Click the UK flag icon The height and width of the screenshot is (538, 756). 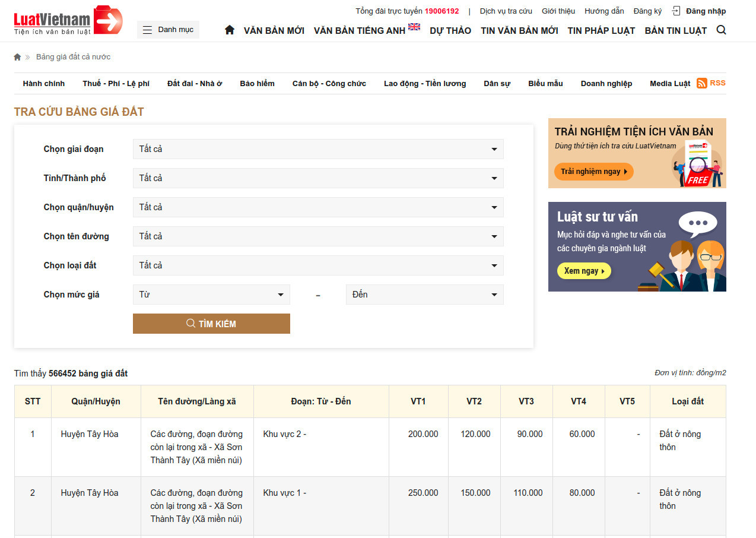coord(414,27)
